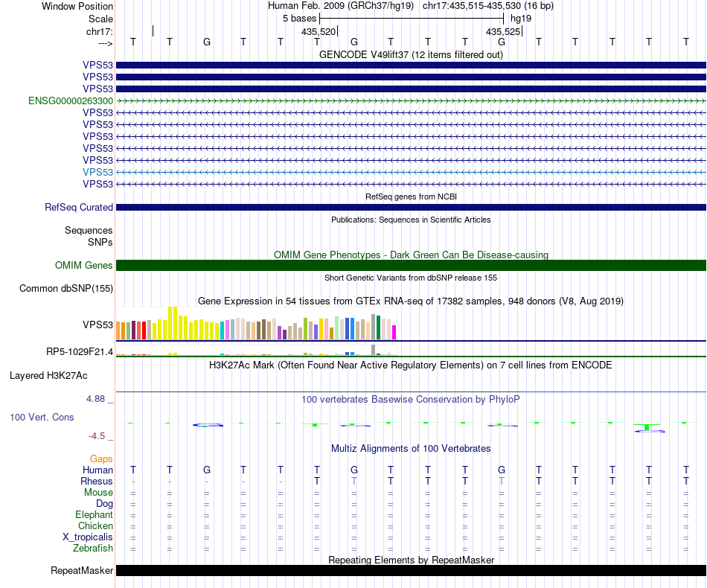Click the VPS53 label beside GTEx chart
The height and width of the screenshot is (588, 707).
97,325
